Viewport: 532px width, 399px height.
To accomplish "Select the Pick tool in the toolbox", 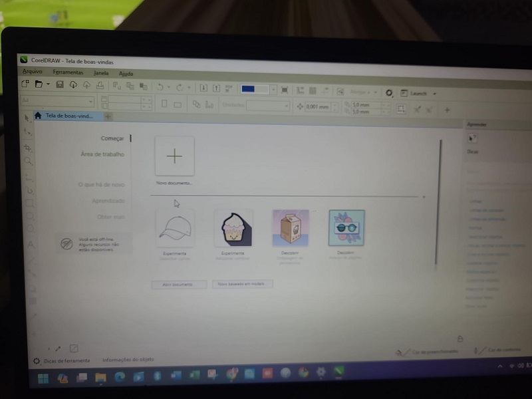I will [27, 118].
